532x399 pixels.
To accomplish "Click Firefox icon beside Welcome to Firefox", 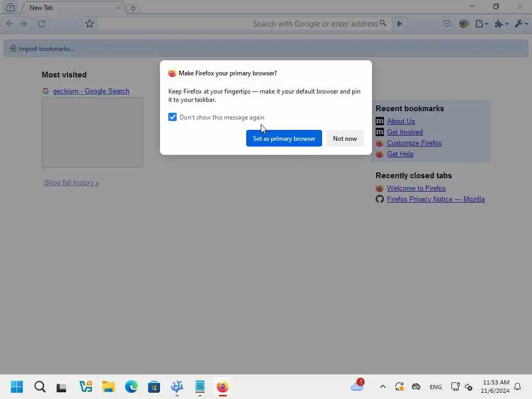I will pyautogui.click(x=380, y=188).
